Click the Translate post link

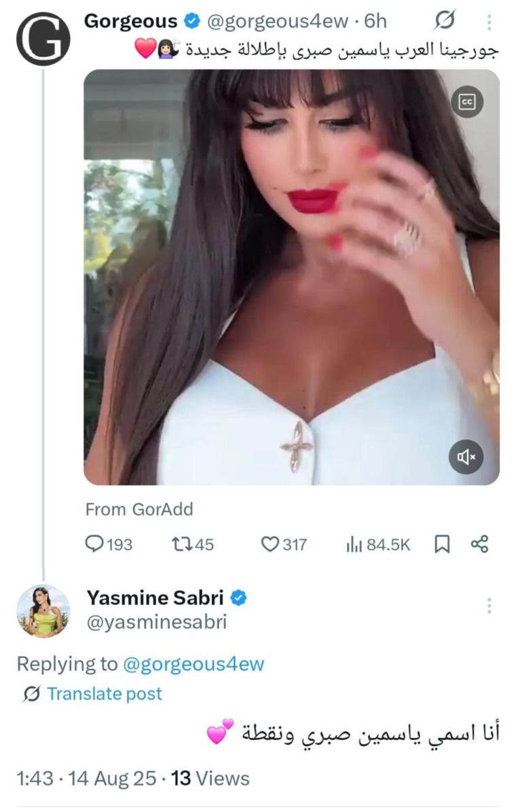[x=105, y=693]
